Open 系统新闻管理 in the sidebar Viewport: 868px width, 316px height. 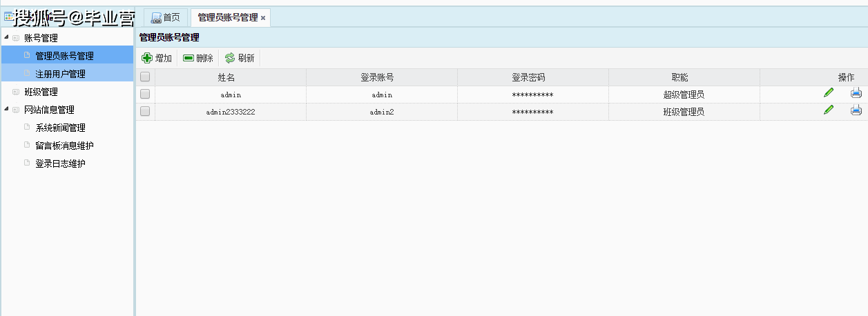pos(60,128)
